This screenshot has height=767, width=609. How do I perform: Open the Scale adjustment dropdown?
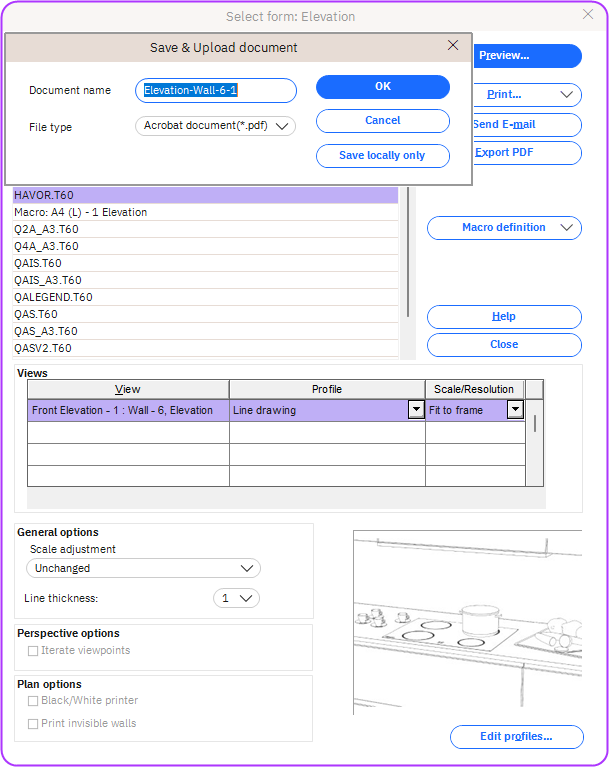(143, 568)
